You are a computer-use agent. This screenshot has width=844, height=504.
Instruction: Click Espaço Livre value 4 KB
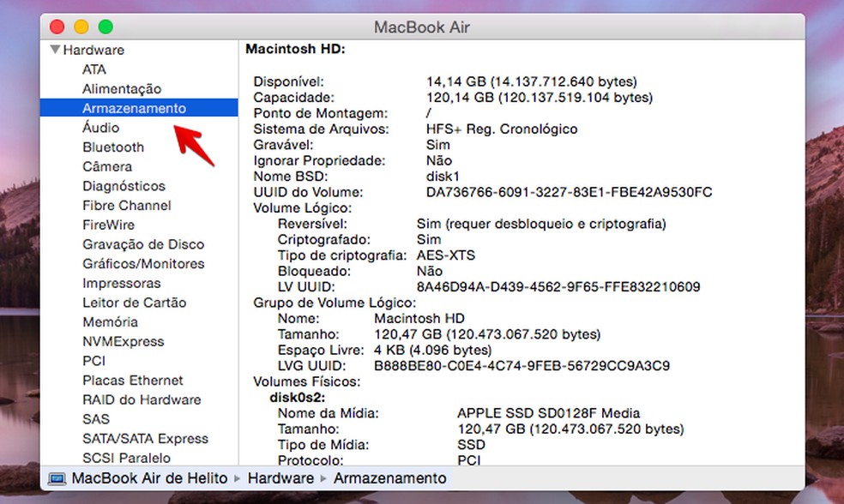coord(433,351)
